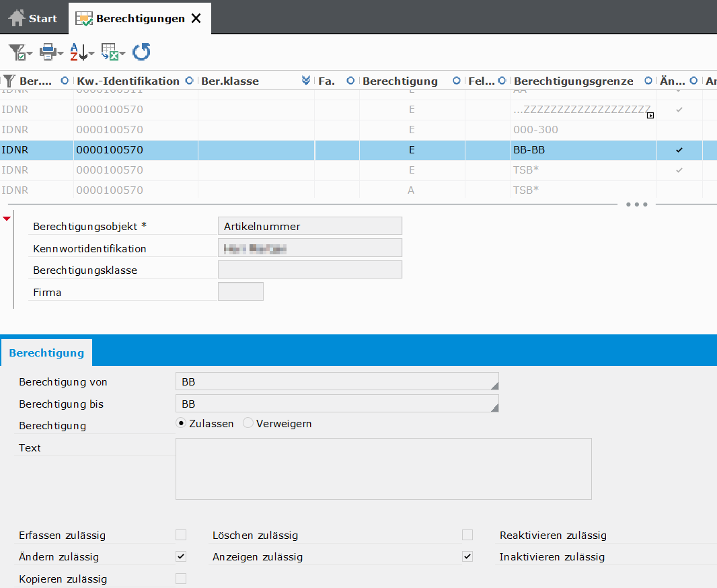Viewport: 717px width, 588px height.
Task: Open the sort options dropdown arrow
Action: [91, 54]
